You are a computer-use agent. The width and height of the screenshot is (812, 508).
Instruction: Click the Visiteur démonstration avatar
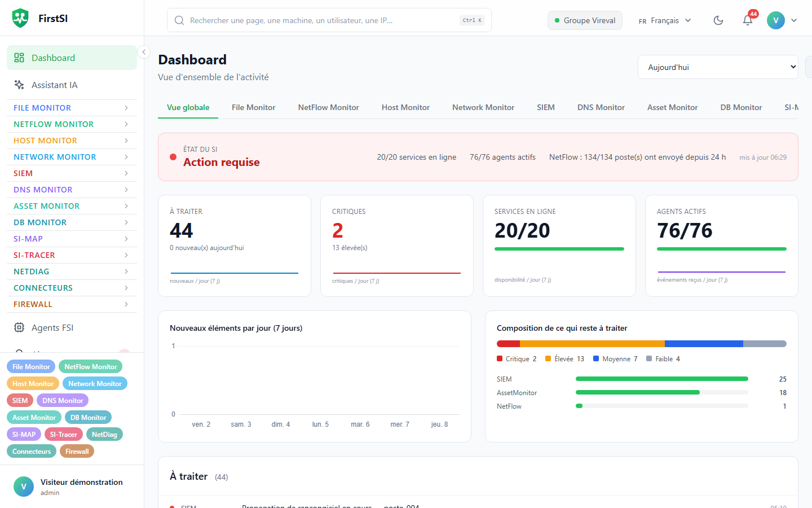point(24,487)
